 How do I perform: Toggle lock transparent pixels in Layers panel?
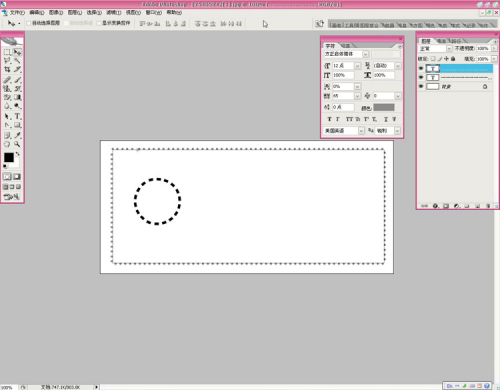click(x=433, y=59)
